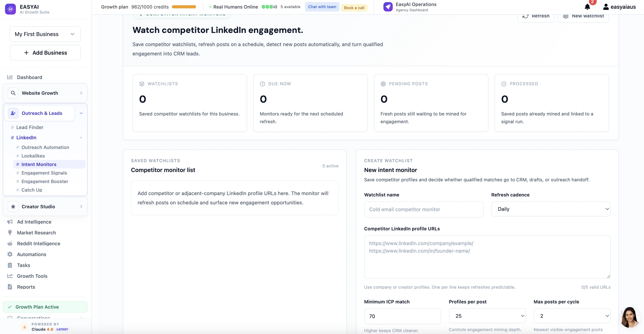The image size is (644, 334).
Task: Click the Automations gear icon
Action: pyautogui.click(x=10, y=254)
